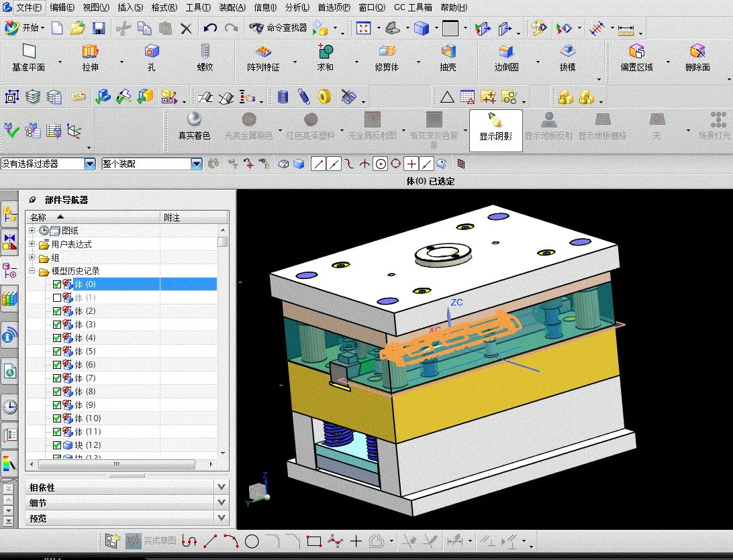Open the 整个装配 scope dropdown

(x=197, y=164)
